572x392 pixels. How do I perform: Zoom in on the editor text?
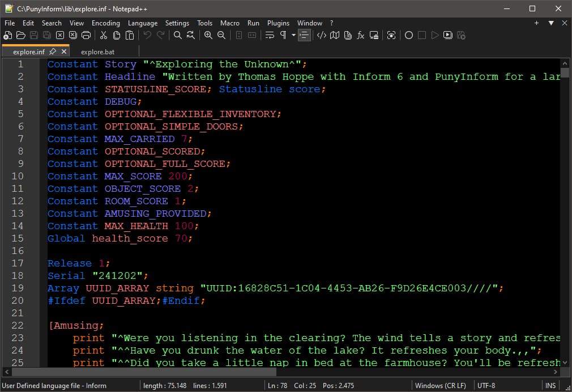208,35
